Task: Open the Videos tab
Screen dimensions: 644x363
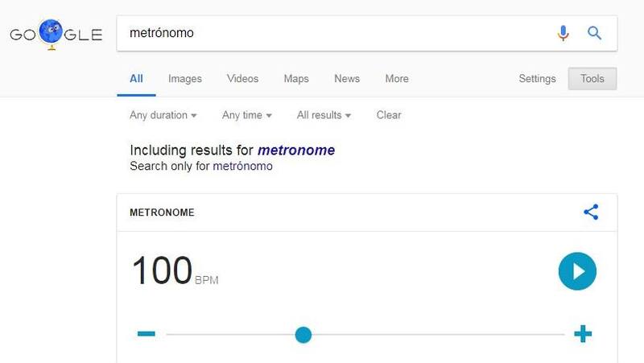Action: [x=243, y=79]
